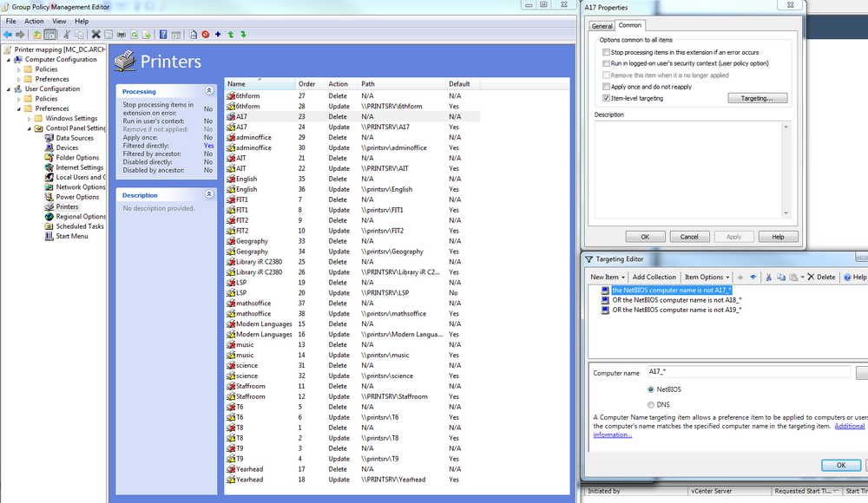This screenshot has height=503, width=868.
Task: Click OK in Targeting Editor
Action: coord(841,465)
